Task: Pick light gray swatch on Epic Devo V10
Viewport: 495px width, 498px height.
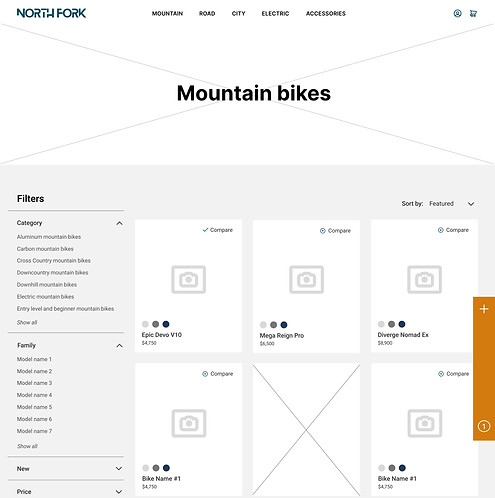Action: (145, 324)
